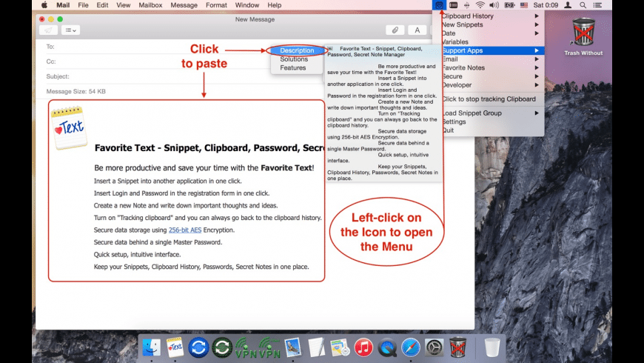
Task: Click the paperclip attach icon
Action: [x=395, y=30]
